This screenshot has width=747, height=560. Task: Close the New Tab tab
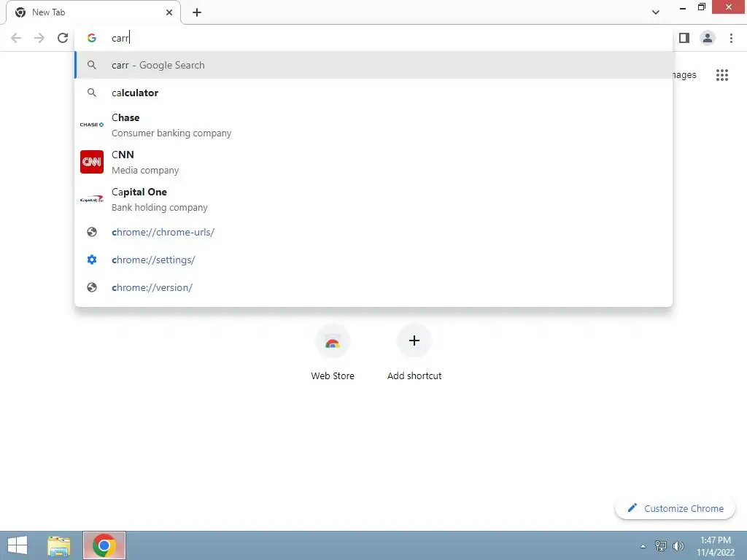click(x=169, y=12)
